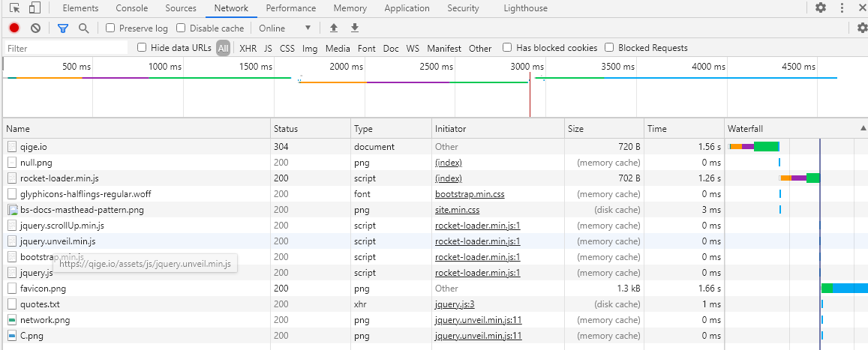Image resolution: width=868 pixels, height=350 pixels.
Task: Switch to the Elements tab
Action: 81,8
